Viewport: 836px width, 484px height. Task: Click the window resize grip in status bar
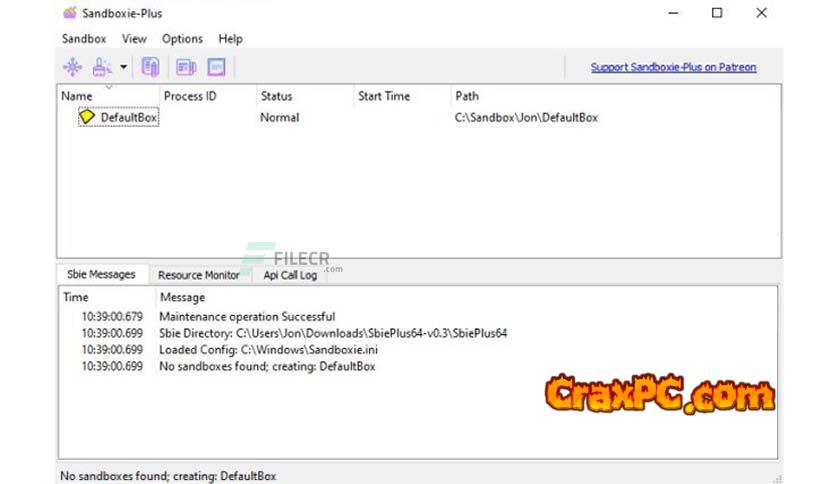777,479
